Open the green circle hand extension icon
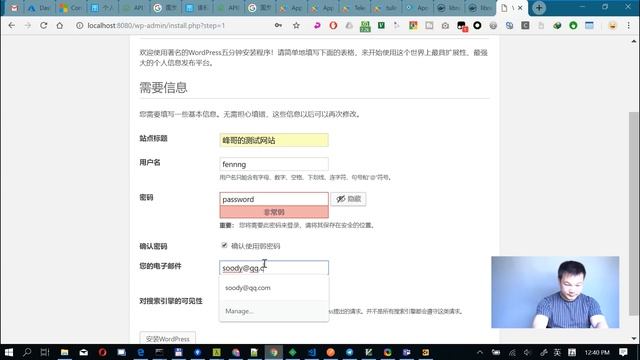640x360 pixels. click(573, 25)
